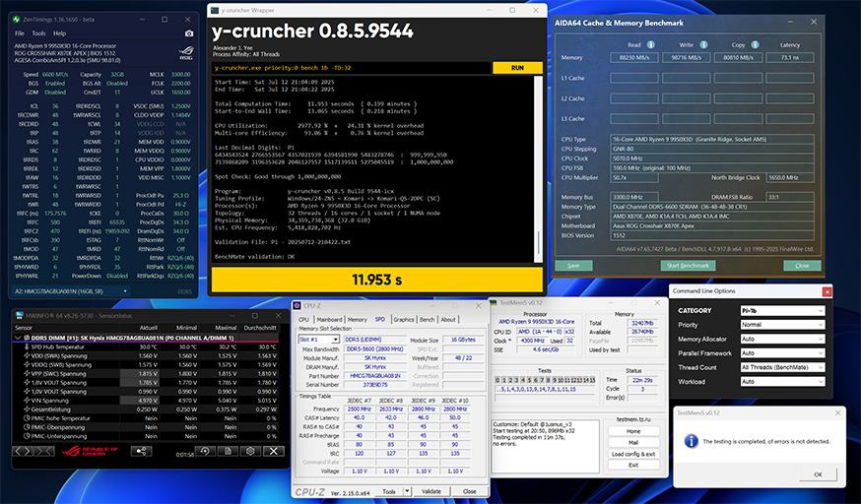
Task: Close the Command Line Options window
Action: [x=827, y=291]
